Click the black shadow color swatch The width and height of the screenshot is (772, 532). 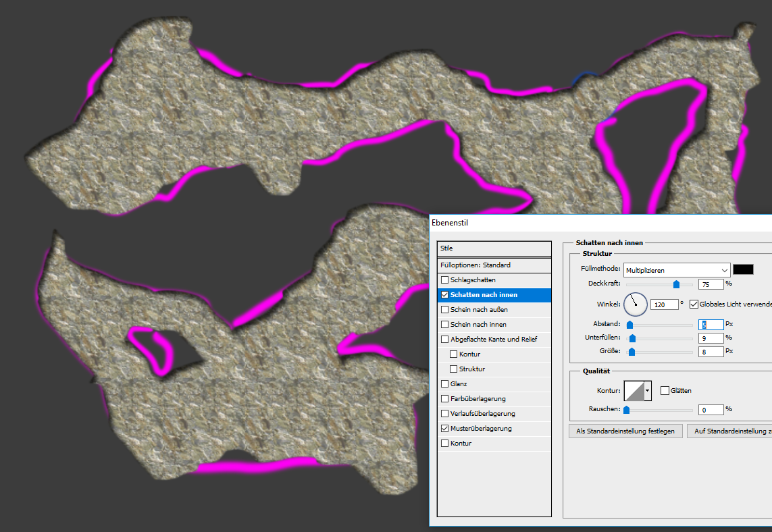(743, 269)
